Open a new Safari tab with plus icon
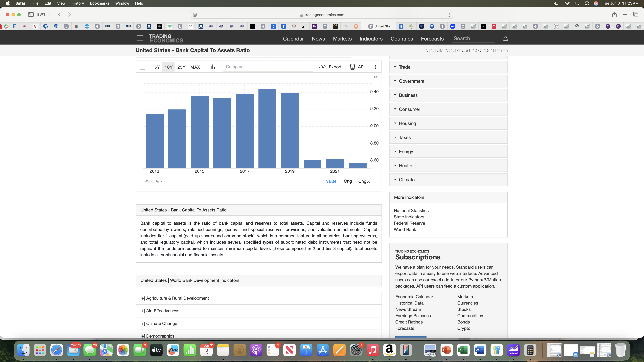 click(625, 15)
